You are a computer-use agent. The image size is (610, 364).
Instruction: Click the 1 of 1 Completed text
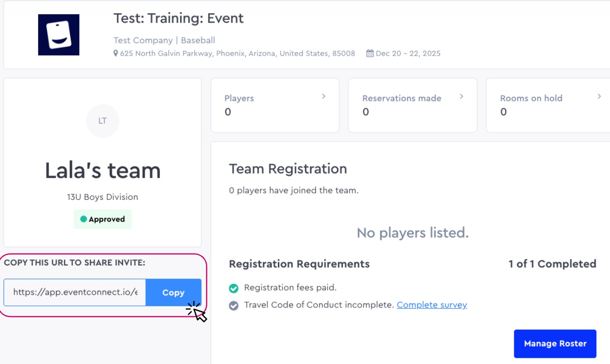coord(552,264)
